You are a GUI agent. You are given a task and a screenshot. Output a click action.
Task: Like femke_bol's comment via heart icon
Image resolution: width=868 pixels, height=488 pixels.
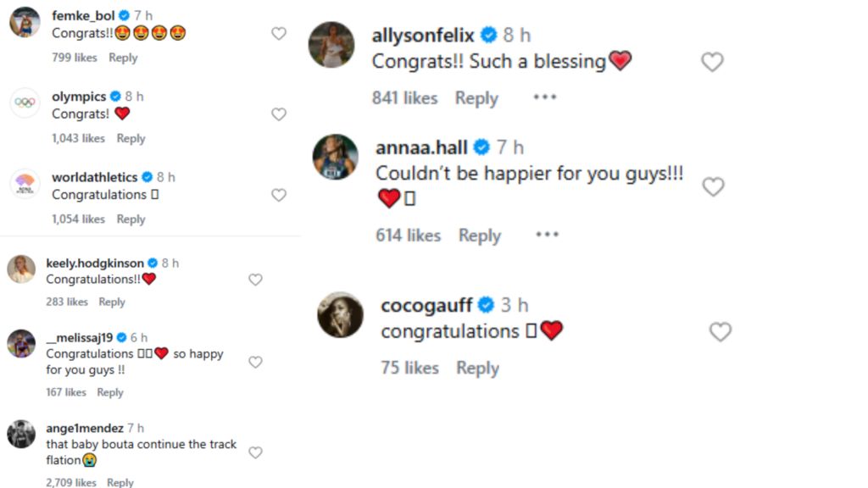tap(278, 33)
